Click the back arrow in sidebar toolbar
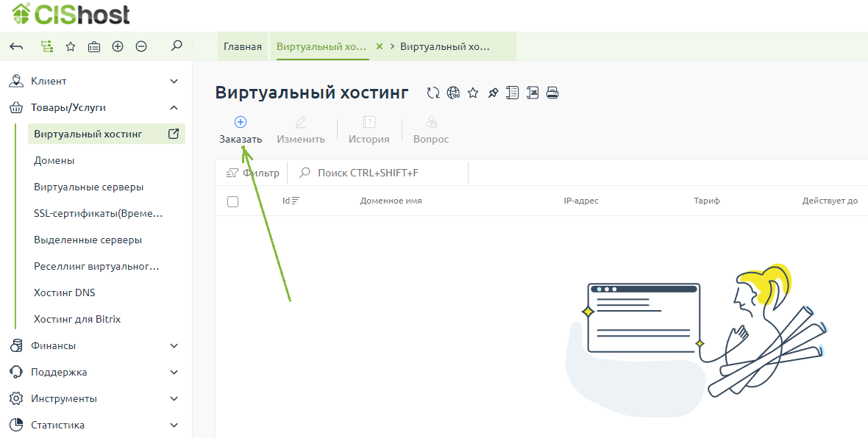Screen dimensions: 868x438 click(16, 46)
